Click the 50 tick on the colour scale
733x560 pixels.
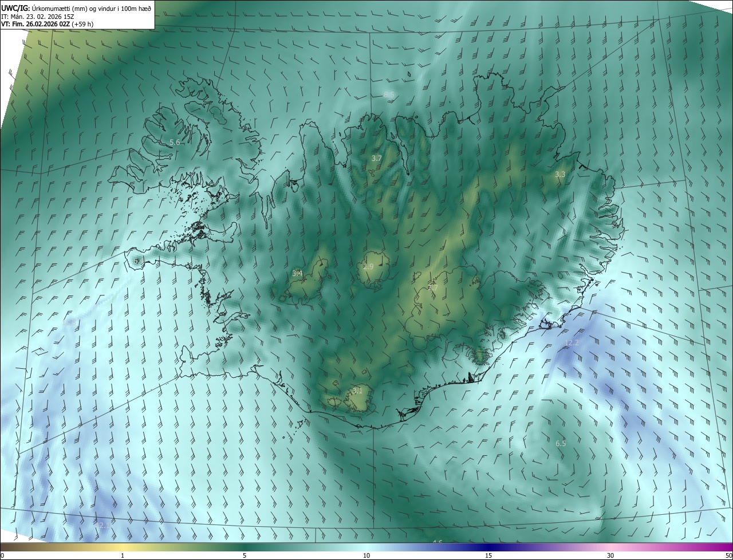click(729, 555)
